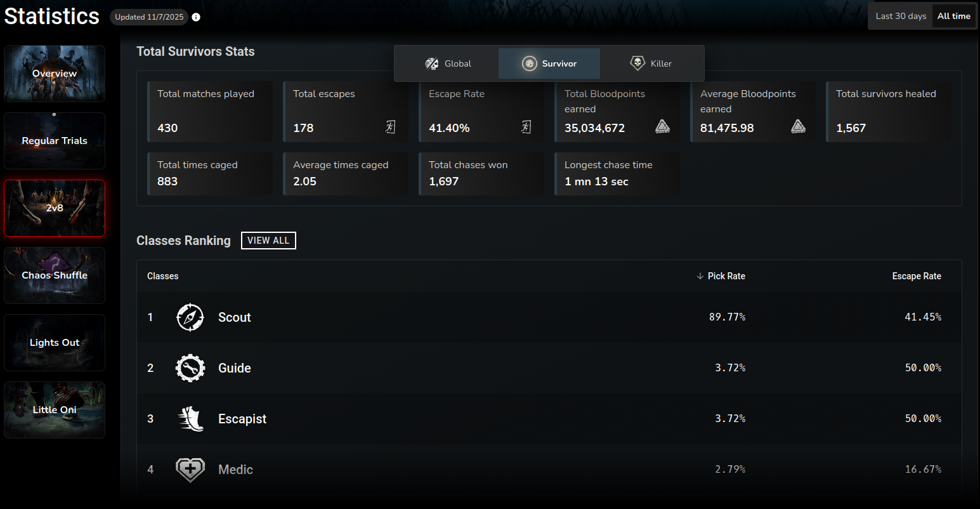Open the Regular Trials mode card
Image resolution: width=980 pixels, height=509 pixels.
point(55,141)
